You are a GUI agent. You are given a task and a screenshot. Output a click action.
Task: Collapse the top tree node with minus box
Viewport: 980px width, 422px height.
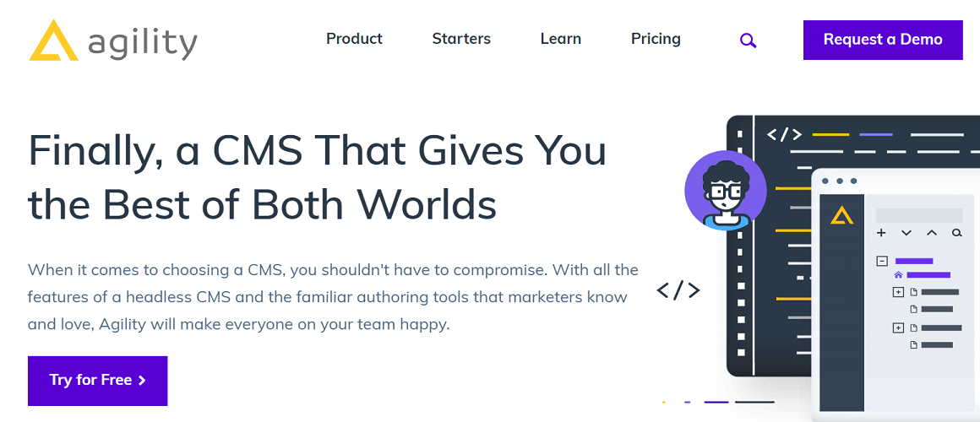point(882,262)
